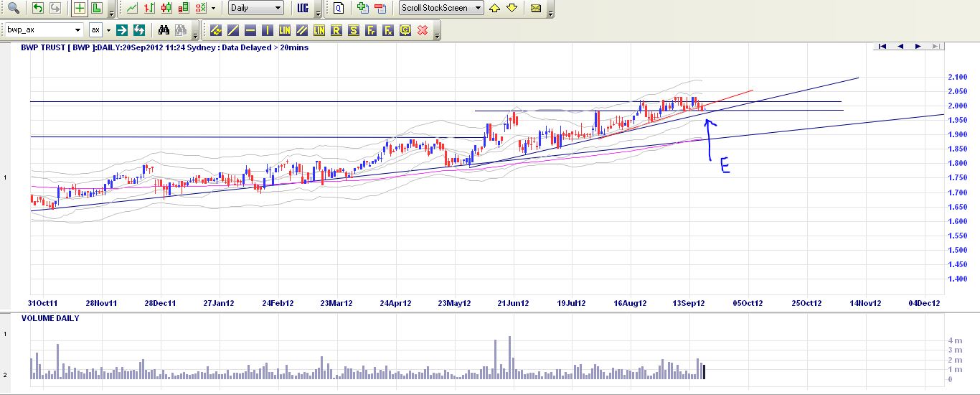Click the red X delete drawings icon
The width and height of the screenshot is (980, 395).
coord(423,30)
